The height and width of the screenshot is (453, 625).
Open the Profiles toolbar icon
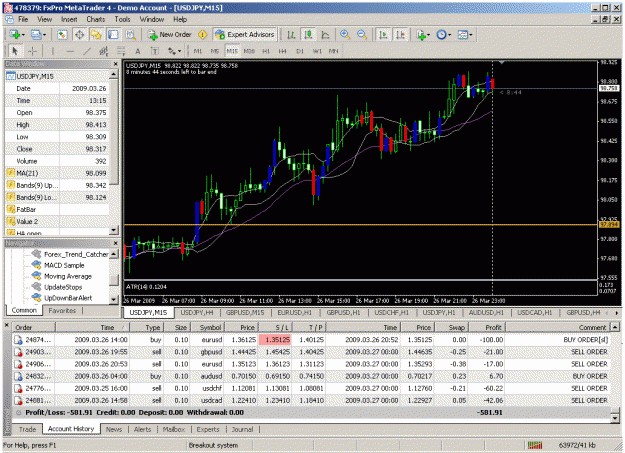(x=36, y=35)
